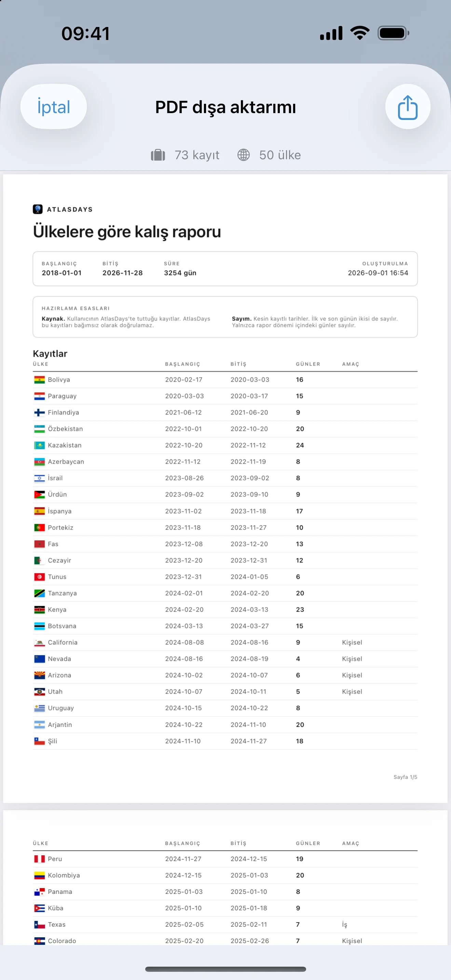Select the 'Kayıtlar' section heading
Image resolution: width=451 pixels, height=980 pixels.
(x=50, y=353)
